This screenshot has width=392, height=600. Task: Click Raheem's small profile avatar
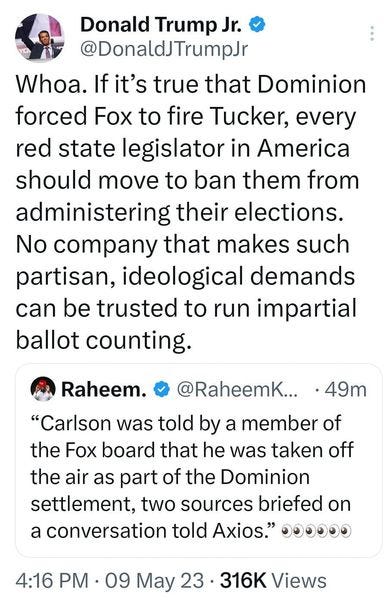[43, 389]
